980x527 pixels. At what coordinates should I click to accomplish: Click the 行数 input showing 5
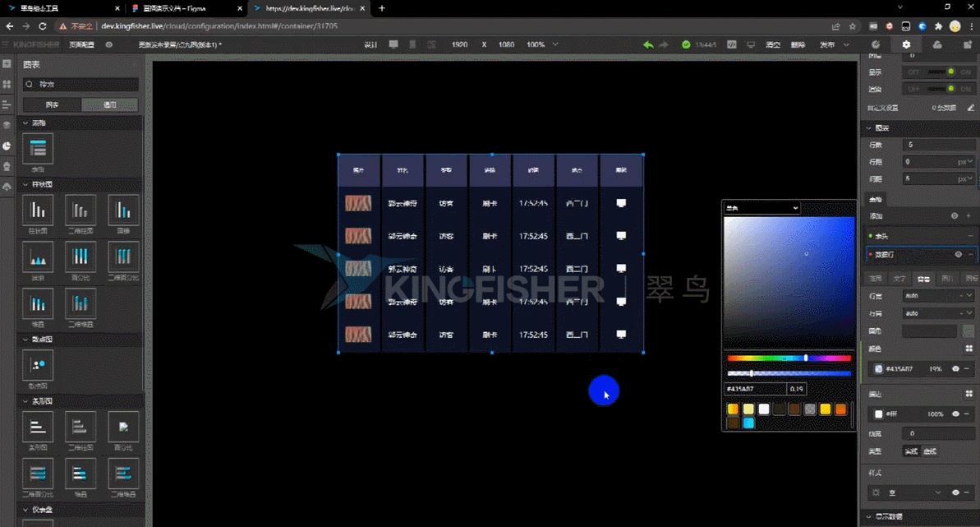(x=938, y=145)
